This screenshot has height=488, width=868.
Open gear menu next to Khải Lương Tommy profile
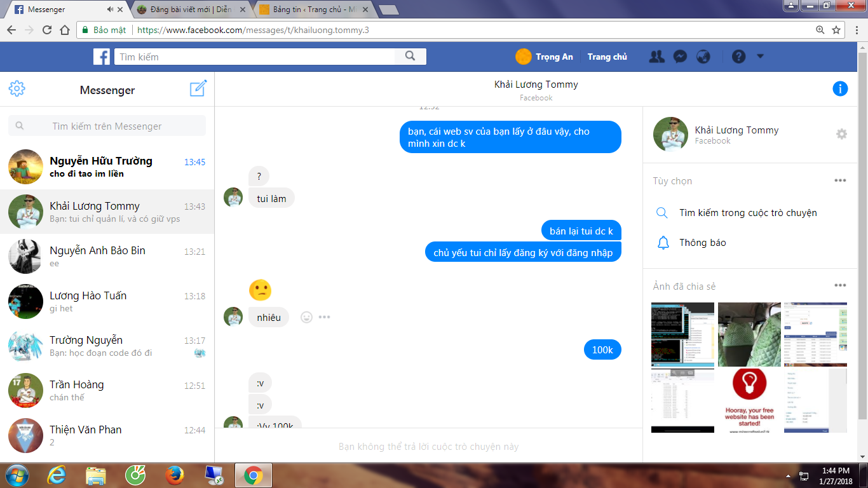tap(841, 134)
